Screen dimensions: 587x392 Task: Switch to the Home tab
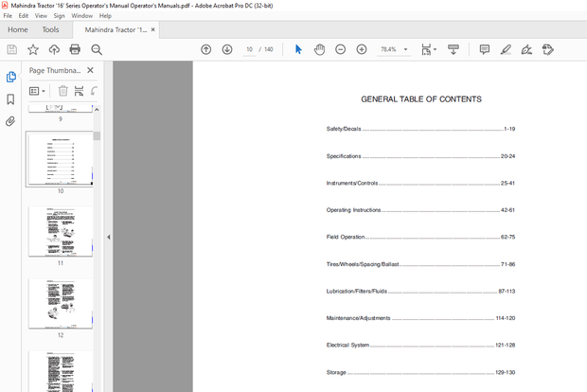(x=18, y=29)
